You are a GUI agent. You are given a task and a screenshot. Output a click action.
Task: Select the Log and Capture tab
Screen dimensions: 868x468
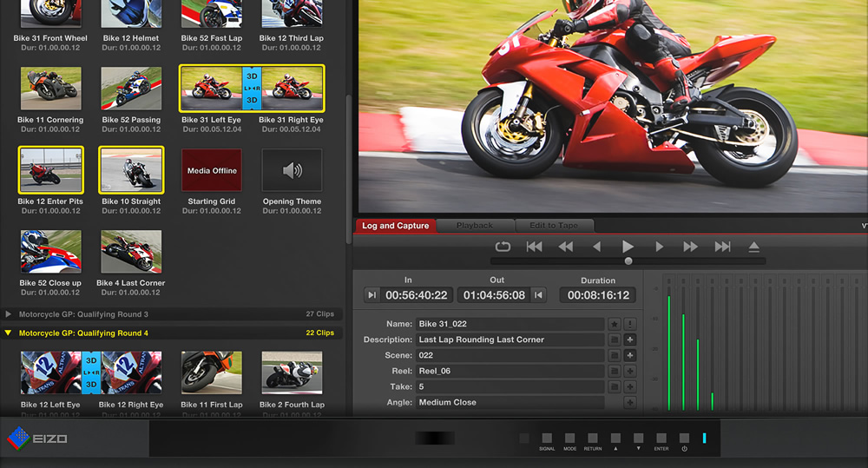(395, 226)
